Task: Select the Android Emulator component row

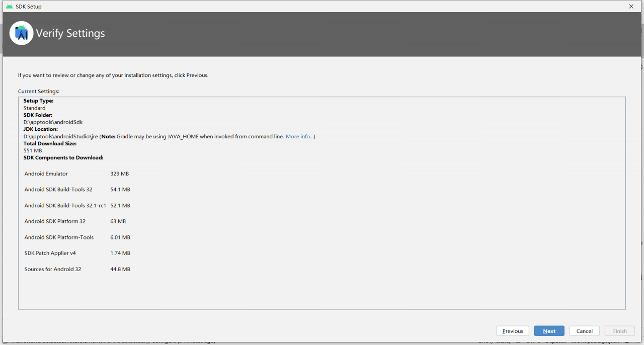Action: click(x=46, y=174)
